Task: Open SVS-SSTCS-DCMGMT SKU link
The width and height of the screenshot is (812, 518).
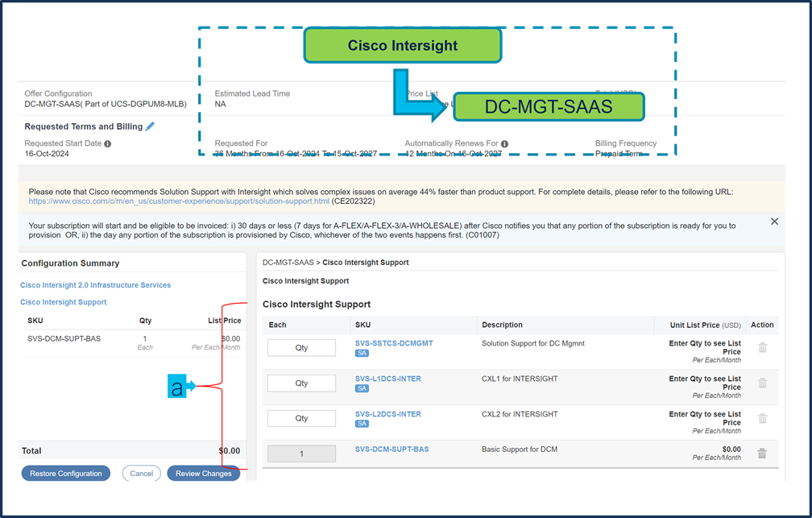Action: [x=394, y=343]
